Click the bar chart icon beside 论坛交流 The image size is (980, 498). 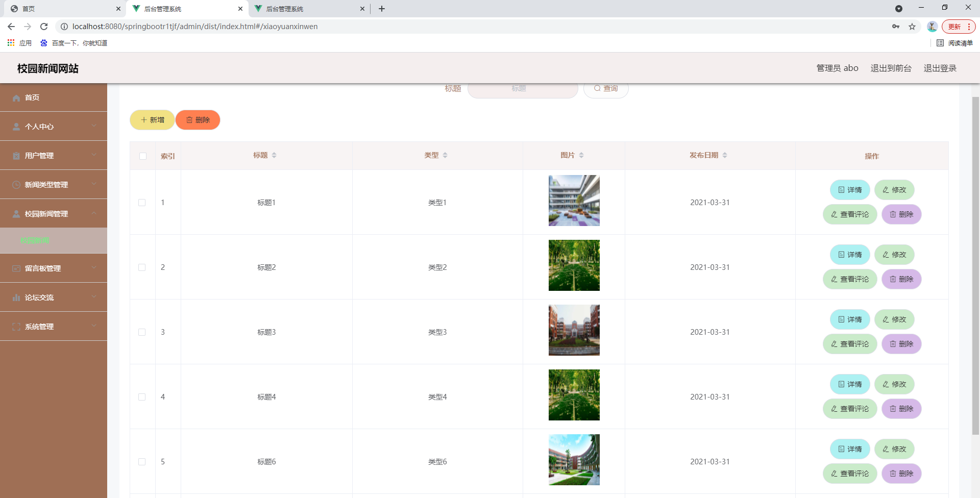(x=16, y=297)
